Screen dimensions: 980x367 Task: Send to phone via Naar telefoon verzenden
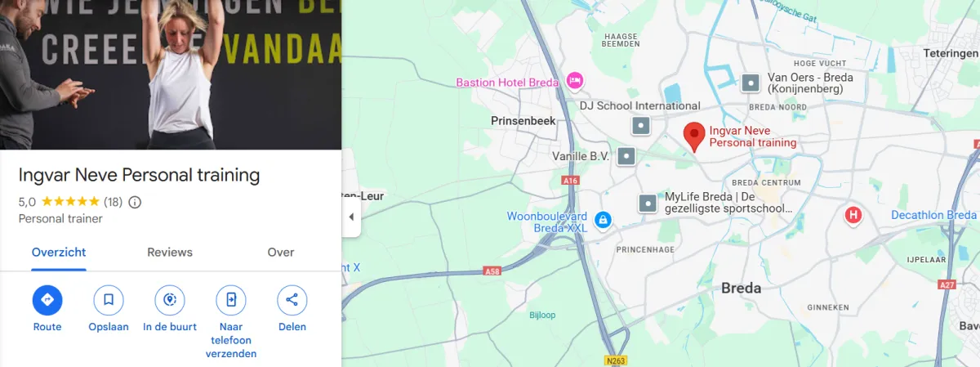[231, 300]
